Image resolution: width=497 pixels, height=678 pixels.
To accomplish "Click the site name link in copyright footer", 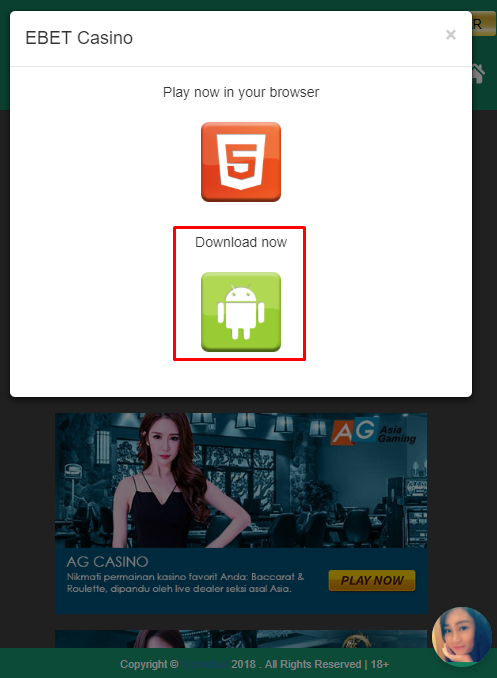I will (205, 664).
